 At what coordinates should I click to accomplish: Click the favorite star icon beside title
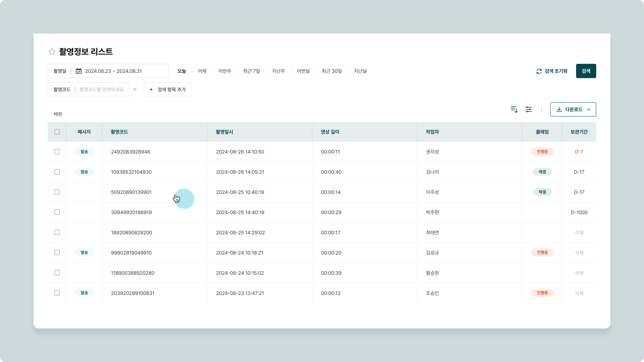pyautogui.click(x=52, y=51)
